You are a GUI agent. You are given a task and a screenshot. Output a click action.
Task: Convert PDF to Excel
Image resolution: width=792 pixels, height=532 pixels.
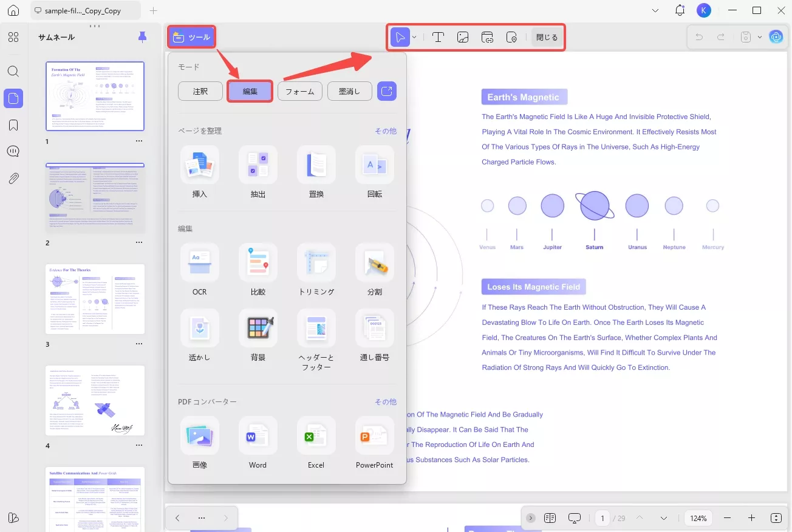click(316, 442)
